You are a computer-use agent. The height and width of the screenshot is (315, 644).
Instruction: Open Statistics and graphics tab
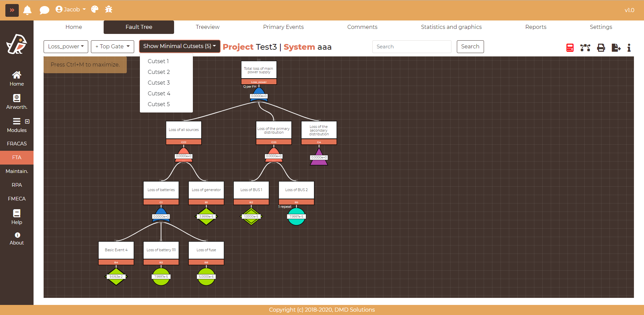tap(451, 27)
